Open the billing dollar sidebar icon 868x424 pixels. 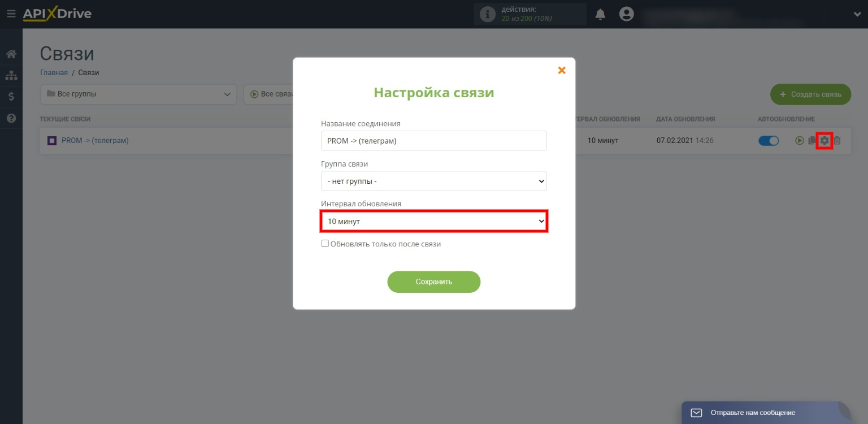pos(11,97)
